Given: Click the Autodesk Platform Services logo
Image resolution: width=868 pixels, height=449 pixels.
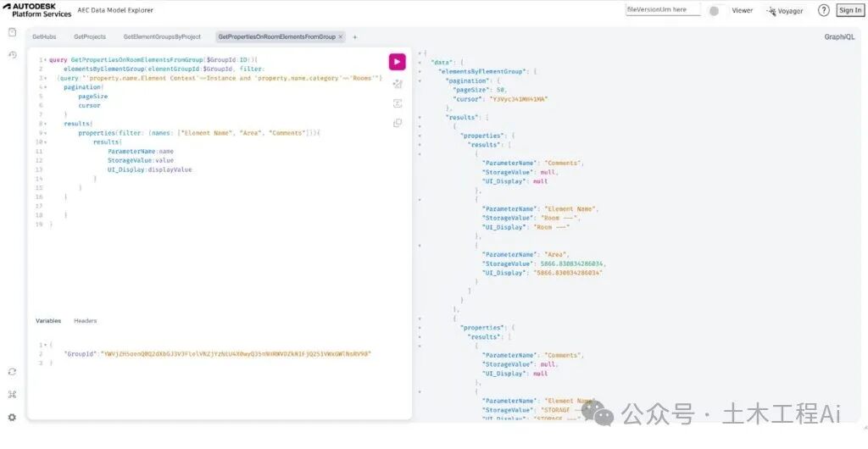Looking at the screenshot, I should 37,10.
